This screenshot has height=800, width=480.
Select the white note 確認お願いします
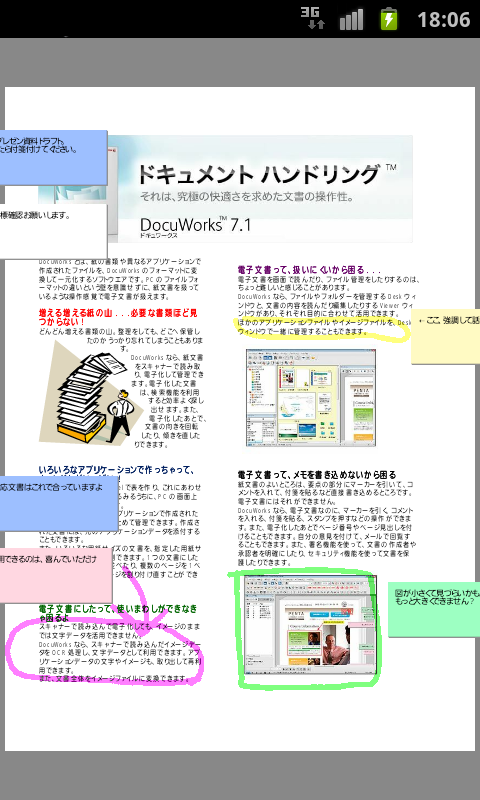53,231
